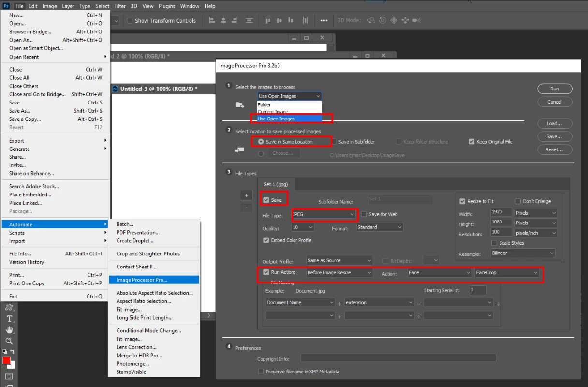Toggle Keep Original File checkbox
This screenshot has height=387, width=588.
point(471,142)
